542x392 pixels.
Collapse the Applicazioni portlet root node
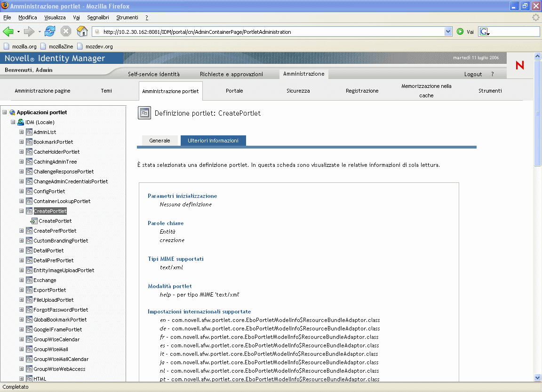(x=5, y=112)
